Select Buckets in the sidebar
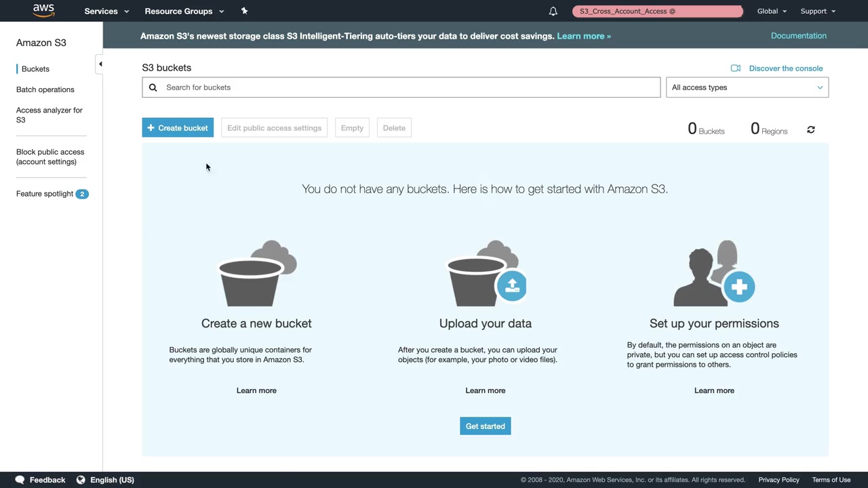 [35, 69]
